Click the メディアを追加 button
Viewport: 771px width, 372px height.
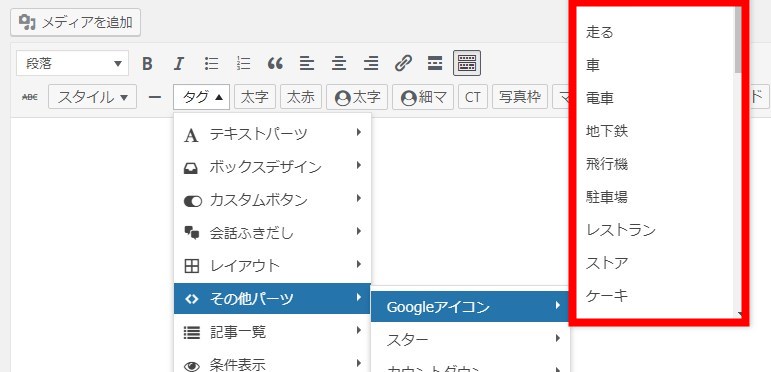click(75, 23)
